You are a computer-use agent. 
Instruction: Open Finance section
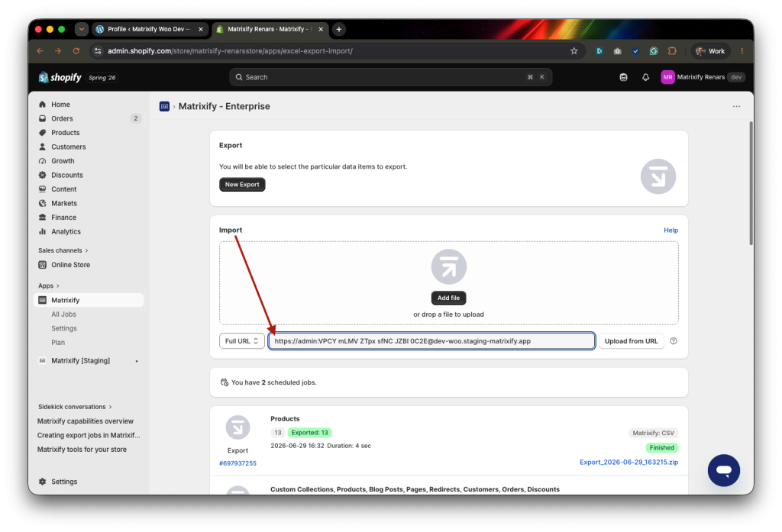point(63,218)
